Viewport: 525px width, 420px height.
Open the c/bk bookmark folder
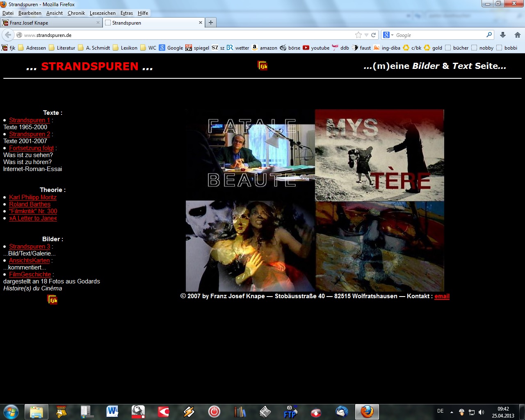pos(412,48)
